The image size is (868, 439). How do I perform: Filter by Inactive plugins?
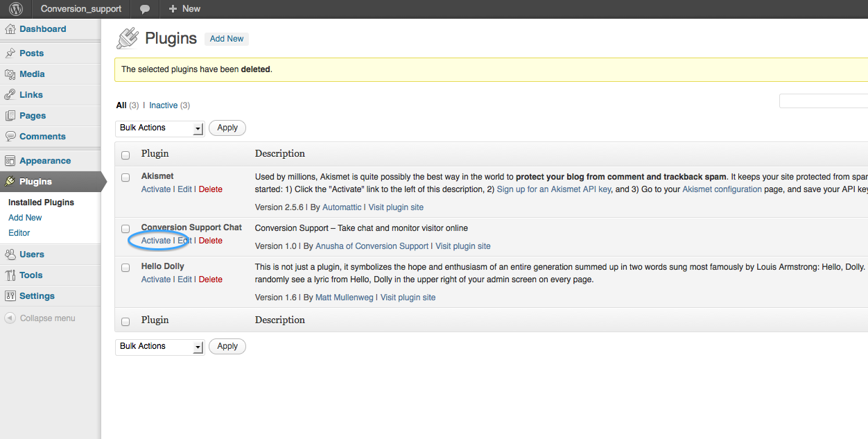coord(164,105)
